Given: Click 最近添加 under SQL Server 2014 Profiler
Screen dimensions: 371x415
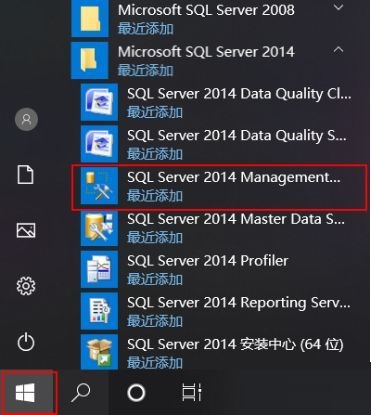Looking at the screenshot, I should pyautogui.click(x=155, y=279).
